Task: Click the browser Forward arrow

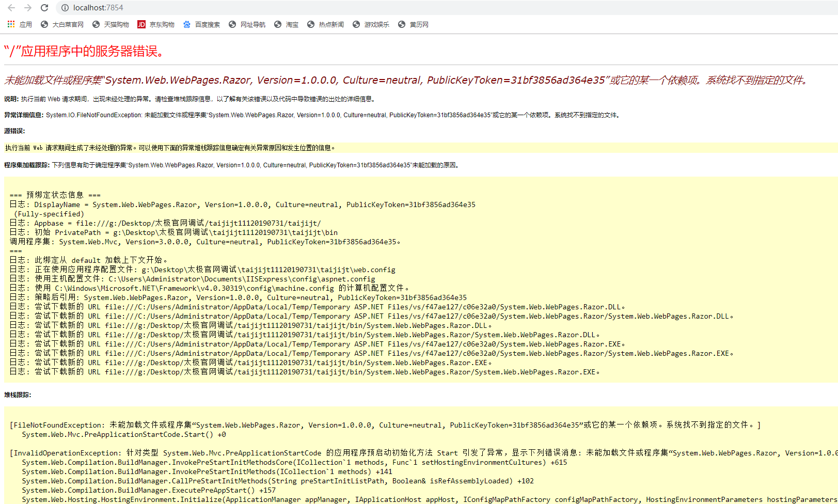Action: [28, 8]
